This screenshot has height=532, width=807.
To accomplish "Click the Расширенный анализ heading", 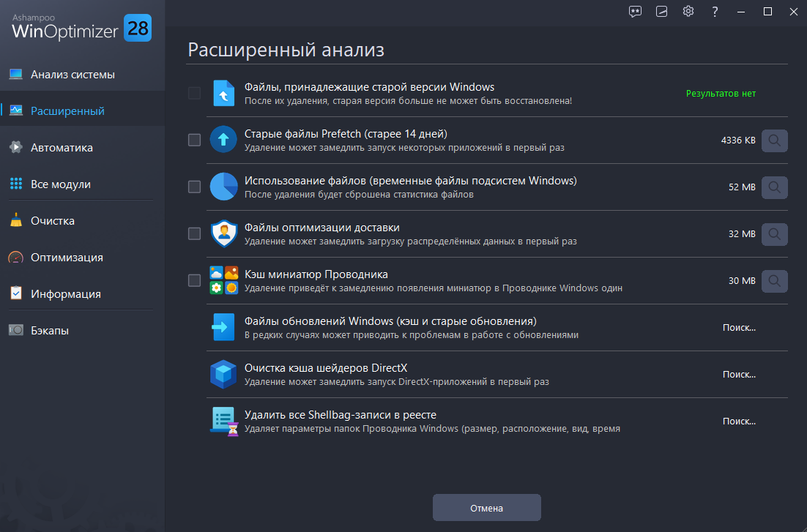I will [x=286, y=50].
